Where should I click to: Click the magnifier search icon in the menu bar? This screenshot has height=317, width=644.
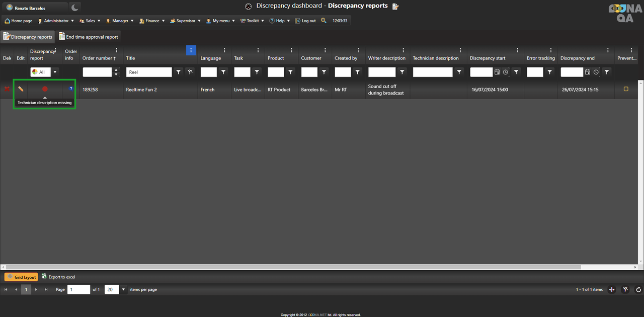click(x=324, y=21)
